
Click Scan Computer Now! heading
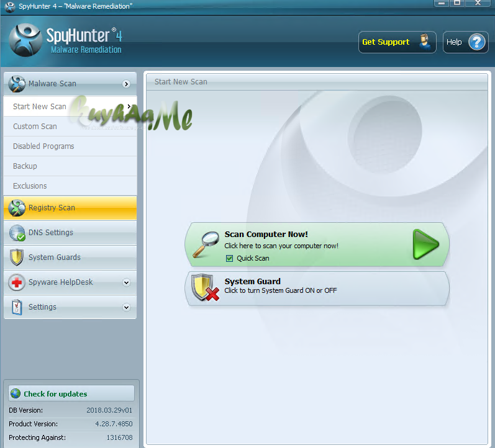pyautogui.click(x=266, y=235)
